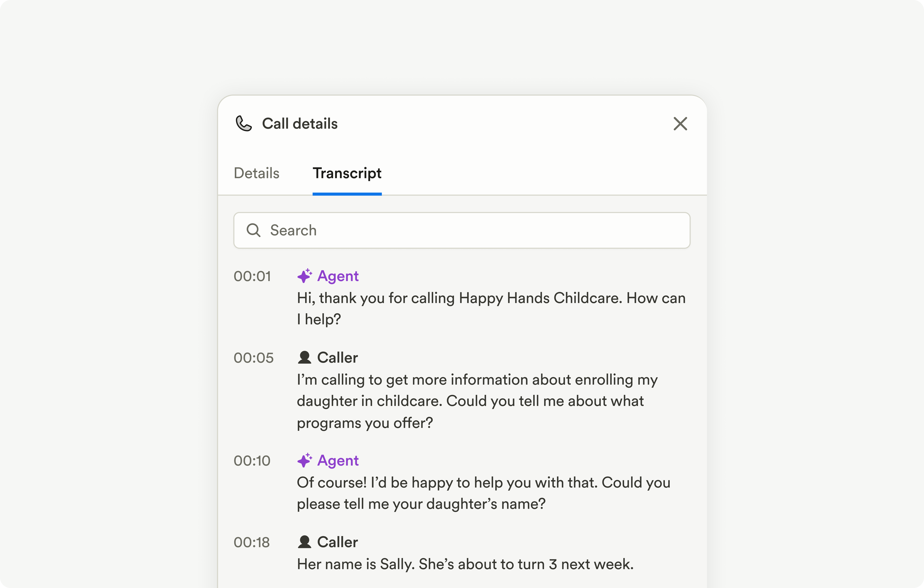The width and height of the screenshot is (924, 588).
Task: Select the Transcript tab
Action: [347, 174]
